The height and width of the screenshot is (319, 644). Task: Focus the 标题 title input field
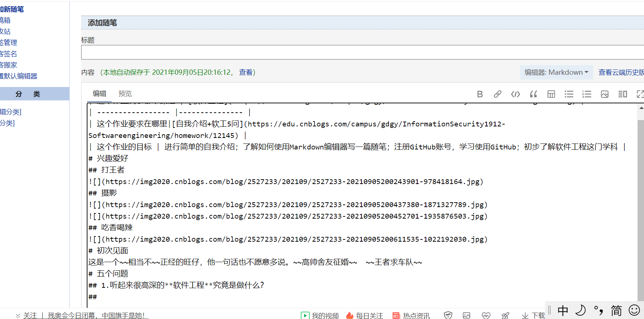363,52
